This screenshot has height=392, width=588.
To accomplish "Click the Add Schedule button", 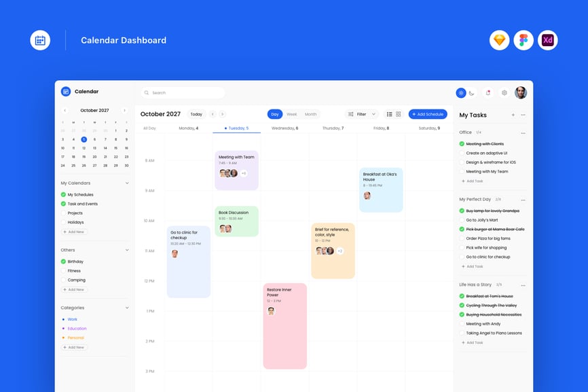I will [428, 114].
